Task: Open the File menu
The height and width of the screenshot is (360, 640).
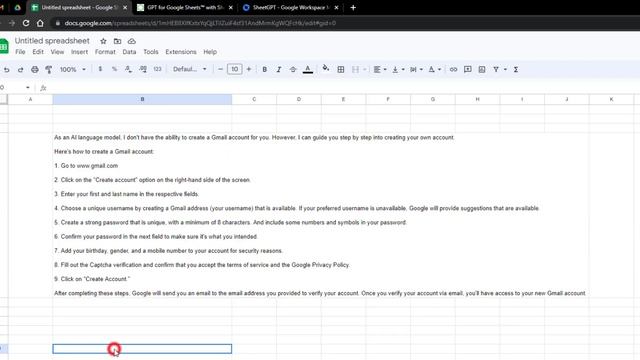Action: 20,52
